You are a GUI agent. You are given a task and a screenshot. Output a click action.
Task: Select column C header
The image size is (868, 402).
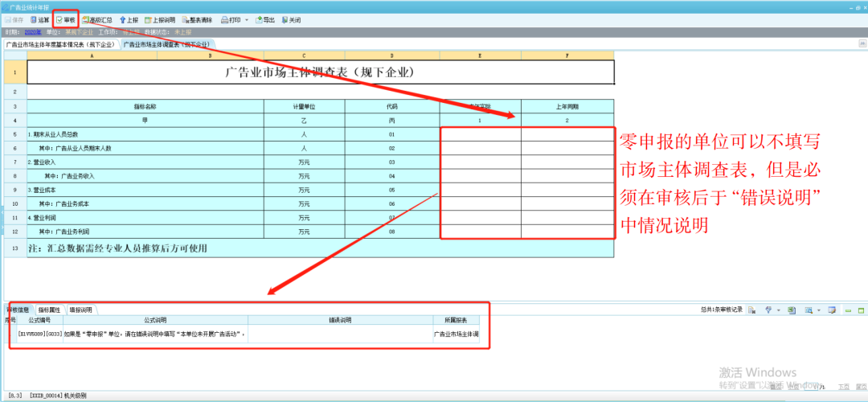coord(304,55)
